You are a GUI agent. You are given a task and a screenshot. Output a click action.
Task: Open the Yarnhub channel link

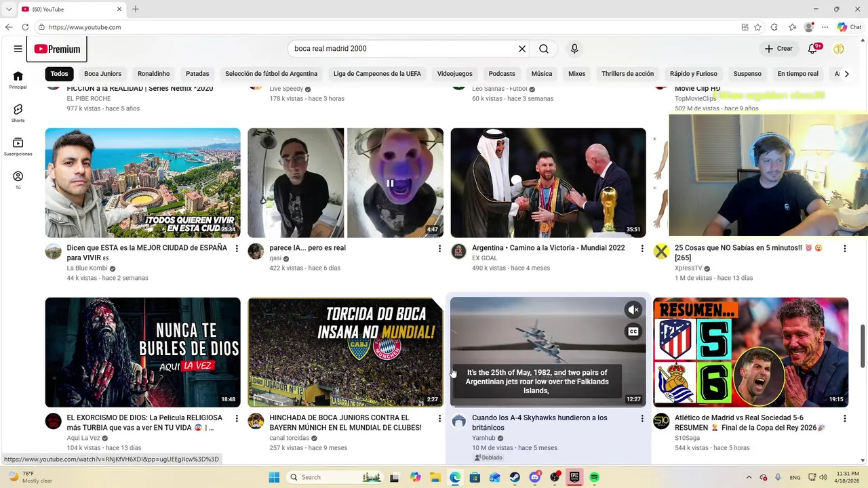pos(484,439)
